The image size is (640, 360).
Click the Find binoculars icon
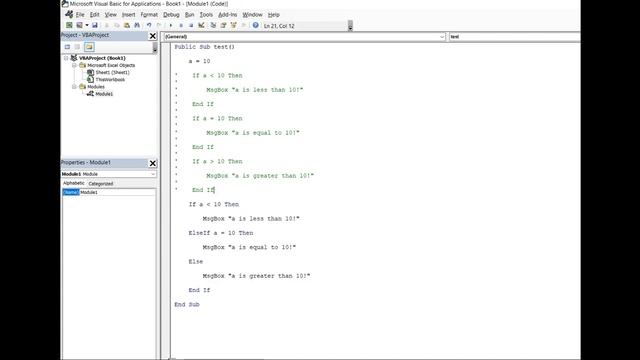click(x=137, y=25)
